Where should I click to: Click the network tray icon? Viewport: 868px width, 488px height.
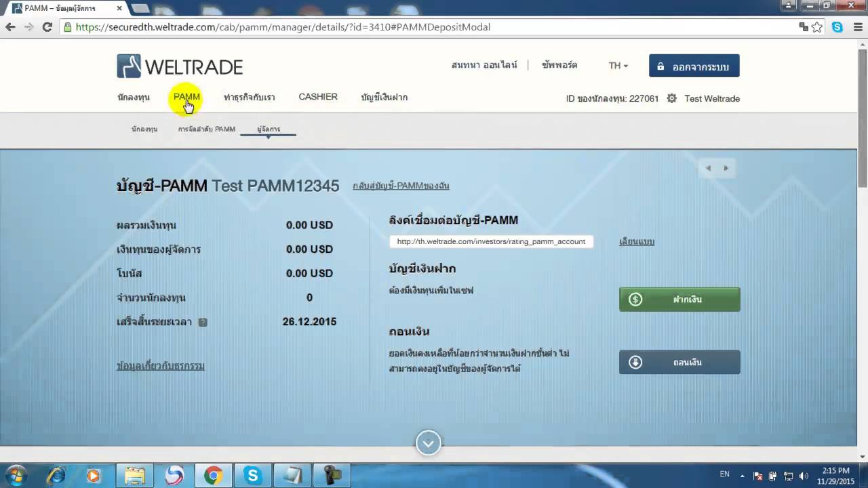(788, 476)
